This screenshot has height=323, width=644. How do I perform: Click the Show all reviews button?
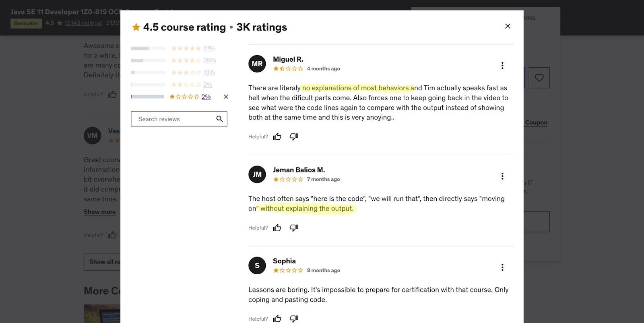point(105,261)
